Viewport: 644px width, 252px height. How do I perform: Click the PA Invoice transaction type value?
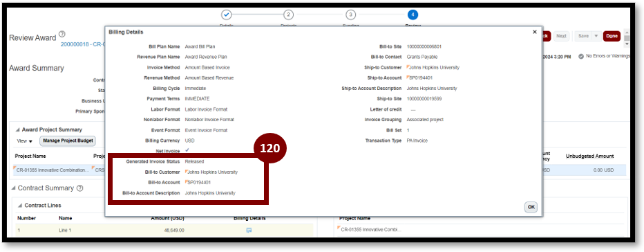(417, 141)
